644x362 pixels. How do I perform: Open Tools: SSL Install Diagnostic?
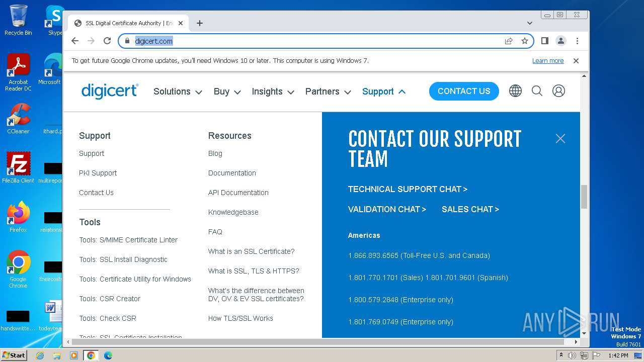pyautogui.click(x=123, y=259)
